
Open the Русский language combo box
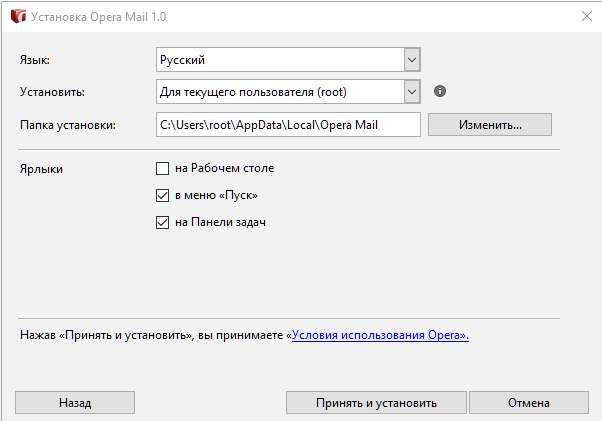pyautogui.click(x=288, y=60)
